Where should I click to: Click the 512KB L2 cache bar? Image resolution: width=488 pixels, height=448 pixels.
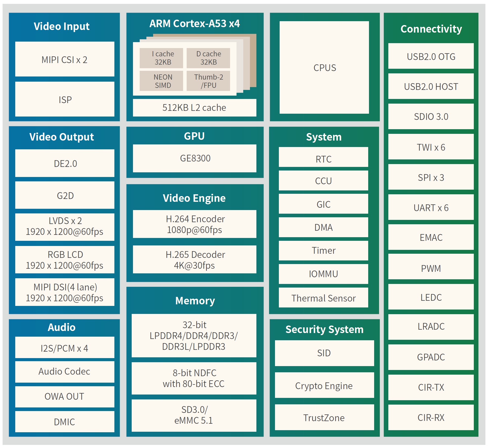tap(194, 107)
